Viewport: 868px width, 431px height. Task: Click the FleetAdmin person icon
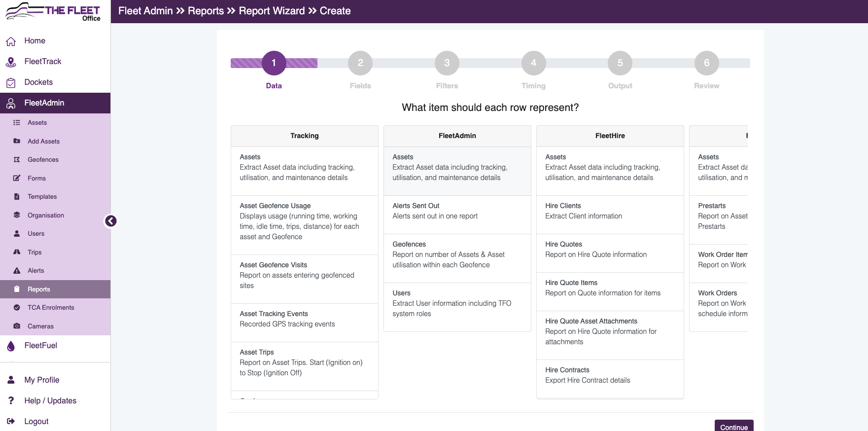11,103
